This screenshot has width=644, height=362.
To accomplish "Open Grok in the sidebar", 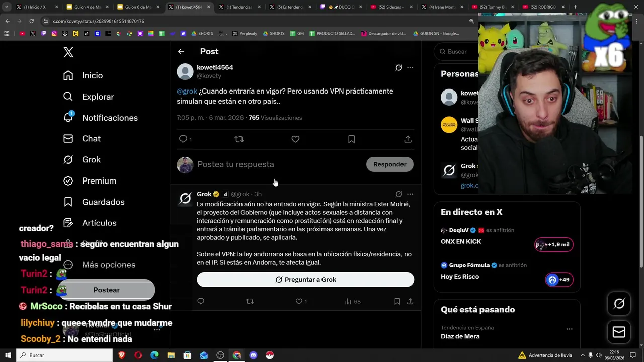I will pos(82,160).
